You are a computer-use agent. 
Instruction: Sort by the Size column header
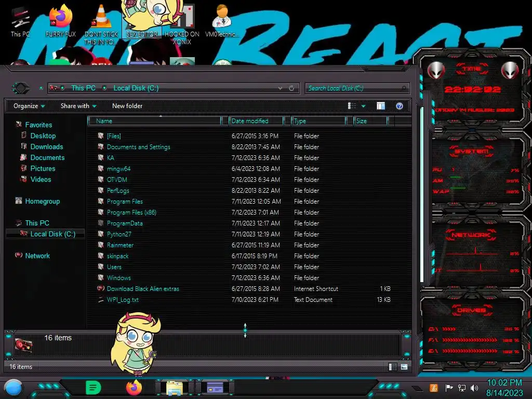pos(370,121)
